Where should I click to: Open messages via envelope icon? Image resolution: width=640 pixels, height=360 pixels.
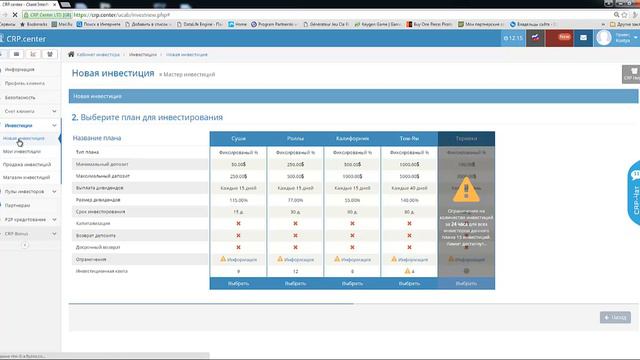pos(583,38)
